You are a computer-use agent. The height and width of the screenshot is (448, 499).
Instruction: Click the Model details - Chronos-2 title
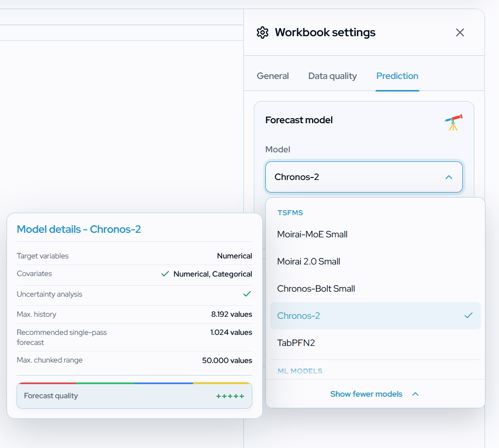coord(78,229)
